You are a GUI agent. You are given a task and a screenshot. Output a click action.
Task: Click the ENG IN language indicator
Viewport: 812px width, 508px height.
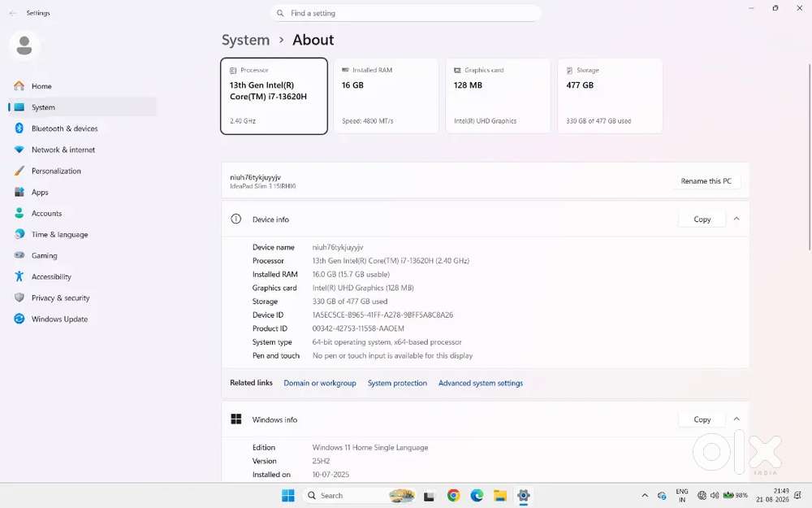pos(682,496)
